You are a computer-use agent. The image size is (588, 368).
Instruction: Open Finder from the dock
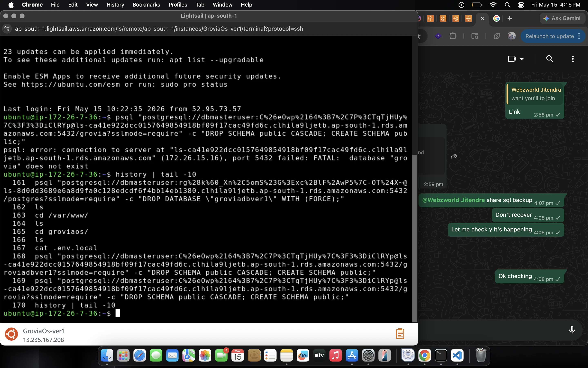pyautogui.click(x=107, y=356)
